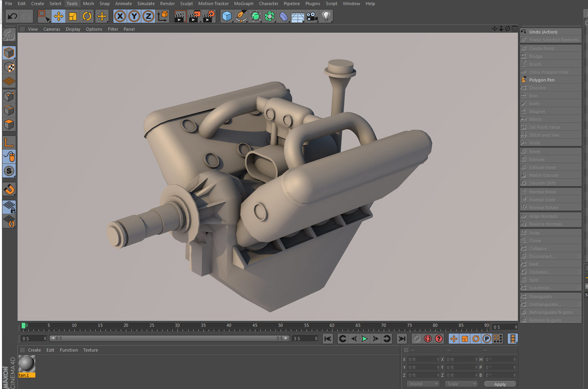This screenshot has height=389, width=588.
Task: Switch to Polygons mode
Action: [9, 124]
